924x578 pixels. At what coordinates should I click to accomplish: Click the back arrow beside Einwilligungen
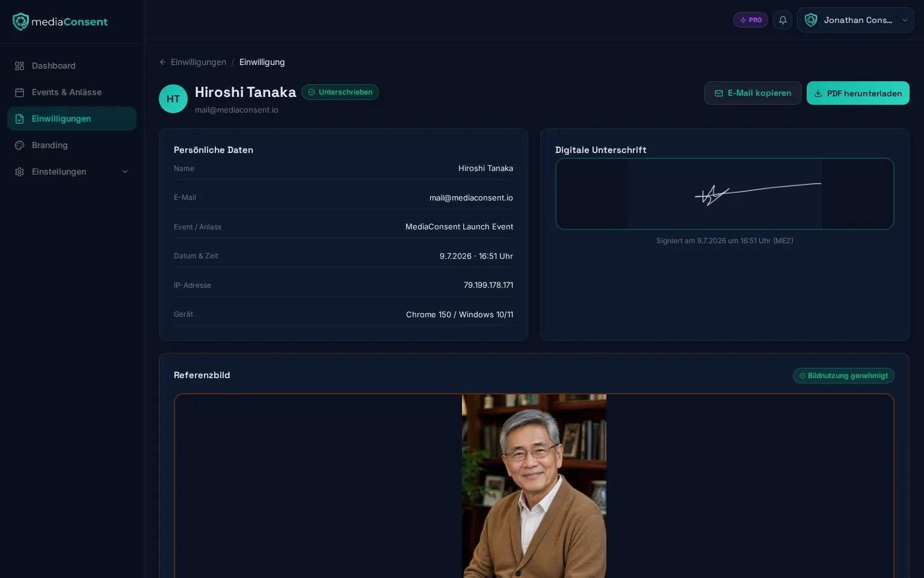tap(163, 62)
